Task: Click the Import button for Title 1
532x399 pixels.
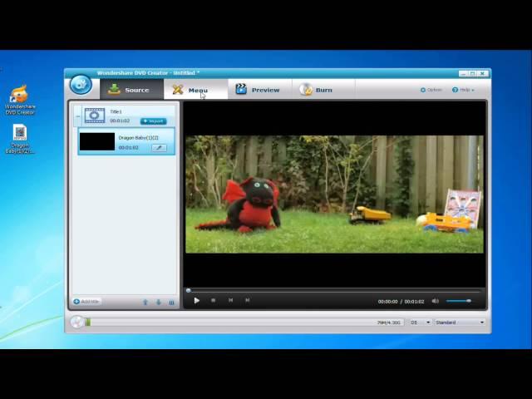Action: point(153,121)
